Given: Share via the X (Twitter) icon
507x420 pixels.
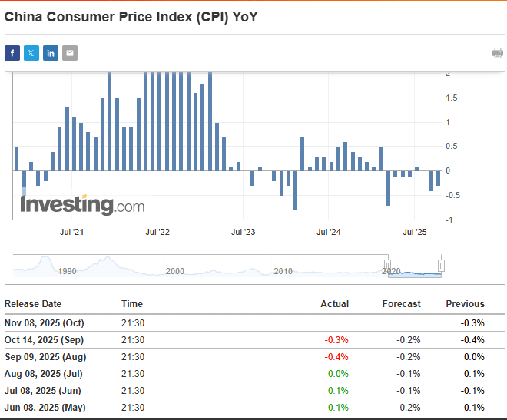Looking at the screenshot, I should (31, 53).
